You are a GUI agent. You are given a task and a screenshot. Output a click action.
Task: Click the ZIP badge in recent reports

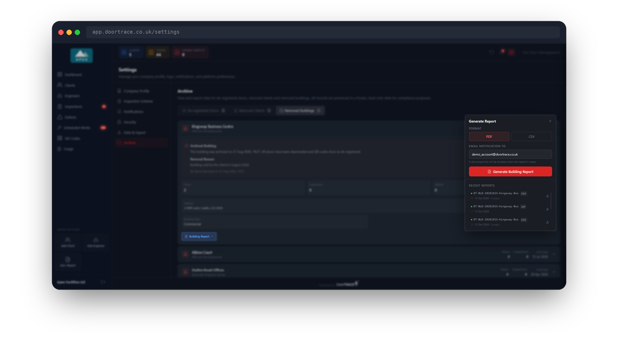[523, 207]
